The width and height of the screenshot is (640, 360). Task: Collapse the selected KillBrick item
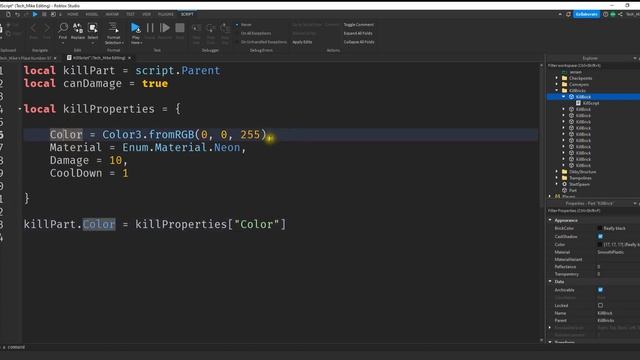tap(564, 97)
